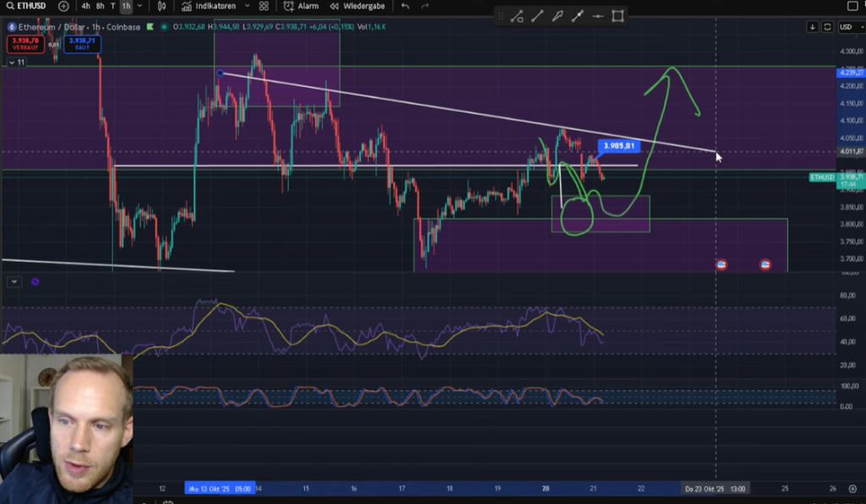Toggle the scroll-down arrow button near USD
Screen dimensions: 866x504
pos(813,27)
